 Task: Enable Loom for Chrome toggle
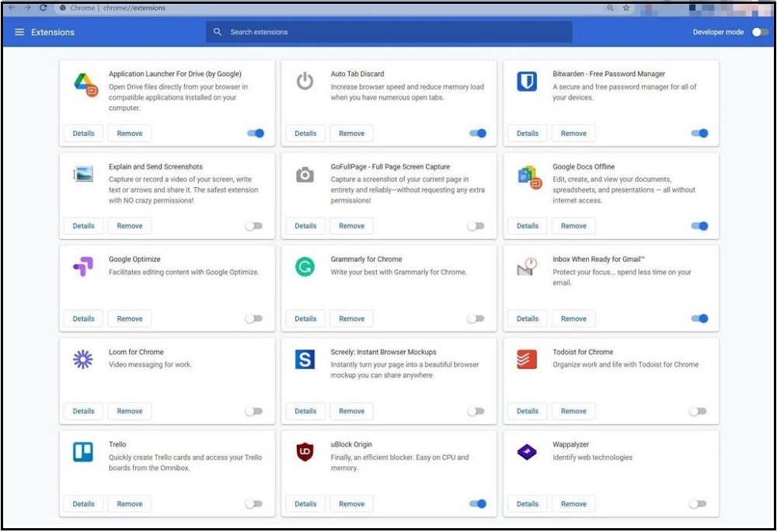(x=254, y=411)
